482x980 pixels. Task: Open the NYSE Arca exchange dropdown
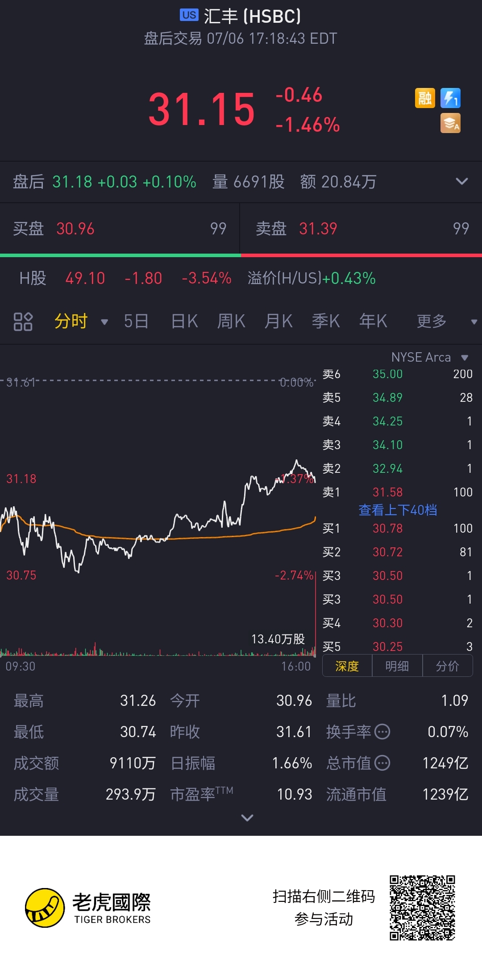465,358
